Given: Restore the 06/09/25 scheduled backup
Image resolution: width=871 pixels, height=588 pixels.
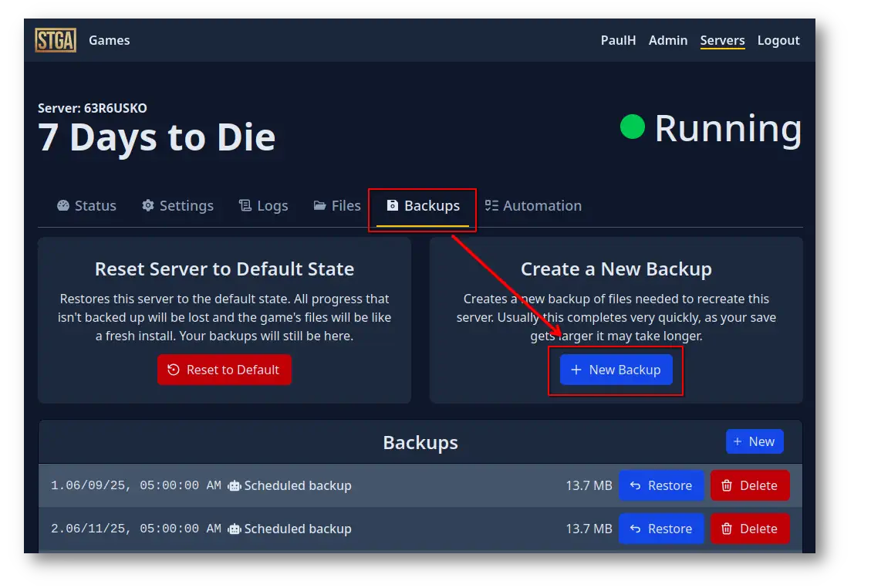Looking at the screenshot, I should [661, 485].
